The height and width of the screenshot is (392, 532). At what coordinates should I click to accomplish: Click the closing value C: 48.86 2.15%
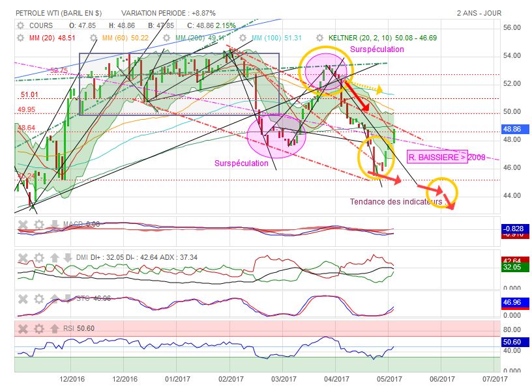pos(211,25)
